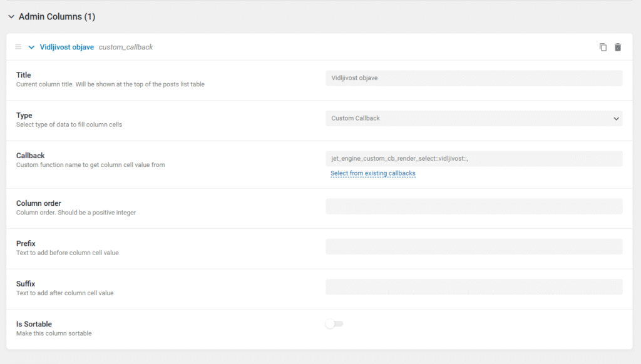Collapse the Admin Columns section chevron
641x364 pixels.
[11, 17]
